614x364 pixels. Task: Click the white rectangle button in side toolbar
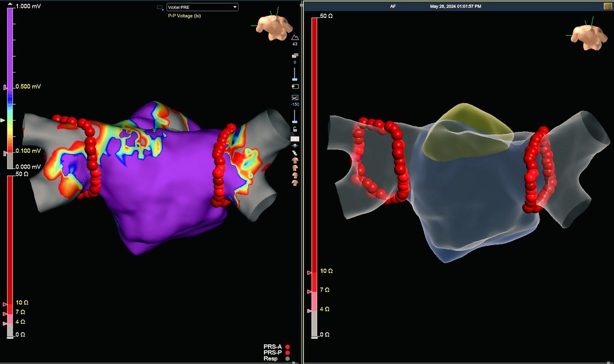pyautogui.click(x=295, y=139)
